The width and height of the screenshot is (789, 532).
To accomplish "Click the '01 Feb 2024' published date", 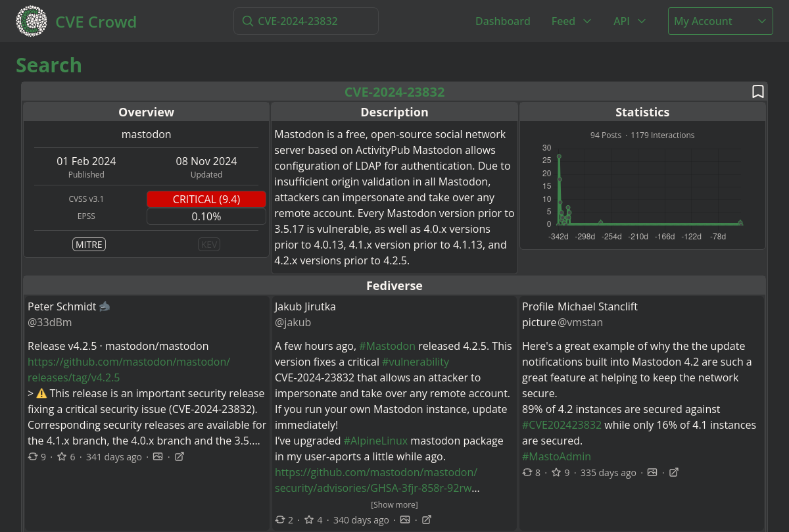I will click(86, 161).
